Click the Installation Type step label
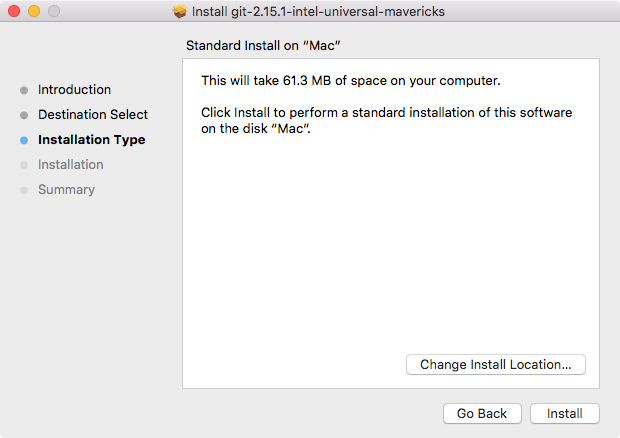The width and height of the screenshot is (620, 438). (x=91, y=140)
